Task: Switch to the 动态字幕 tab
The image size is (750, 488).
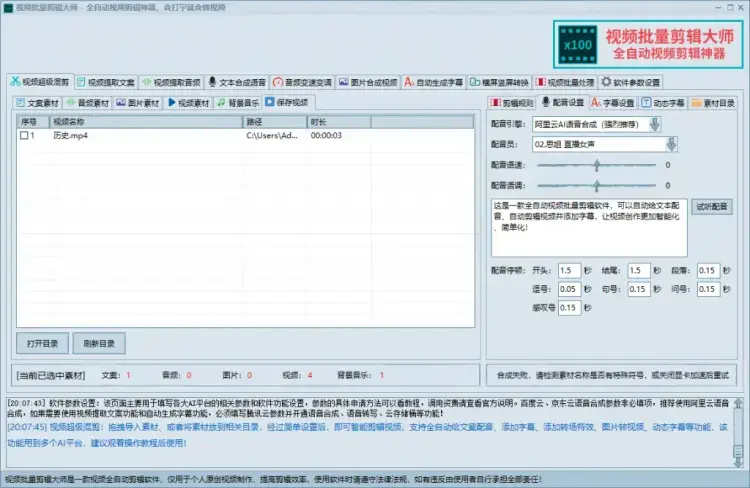Action: [x=663, y=102]
